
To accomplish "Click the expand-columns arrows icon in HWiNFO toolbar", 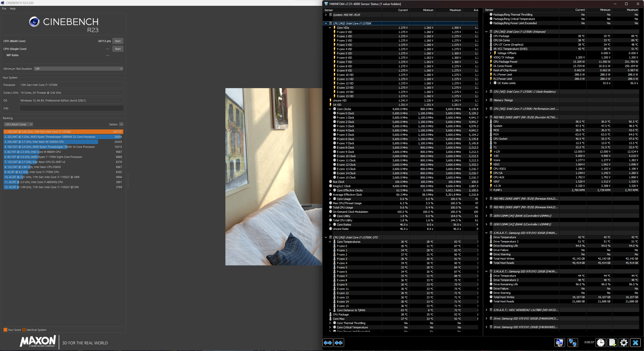I will [x=328, y=343].
